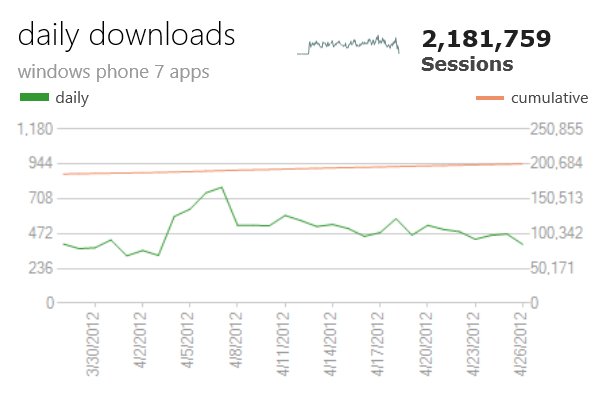Select the 4/8/2012 x-axis date label
The height and width of the screenshot is (401, 604).
(x=235, y=344)
